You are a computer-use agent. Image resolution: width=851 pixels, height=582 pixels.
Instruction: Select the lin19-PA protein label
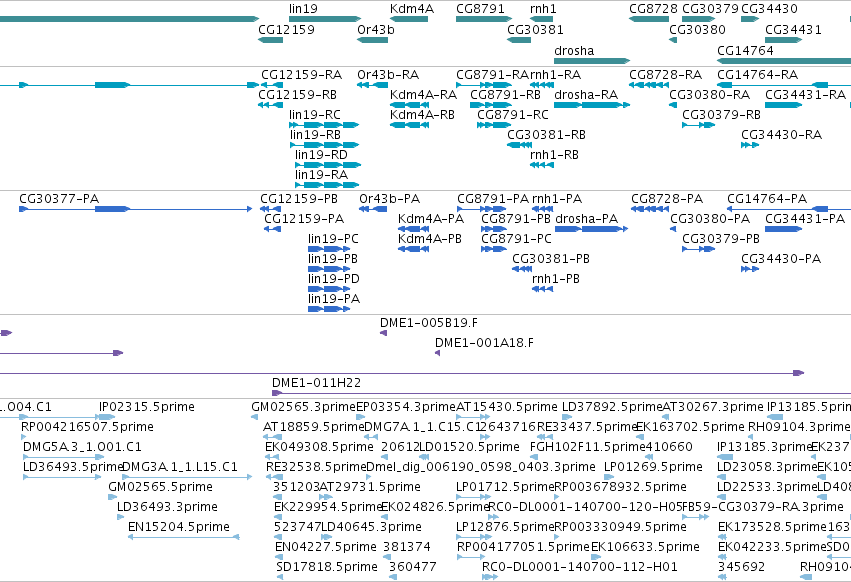[x=334, y=299]
